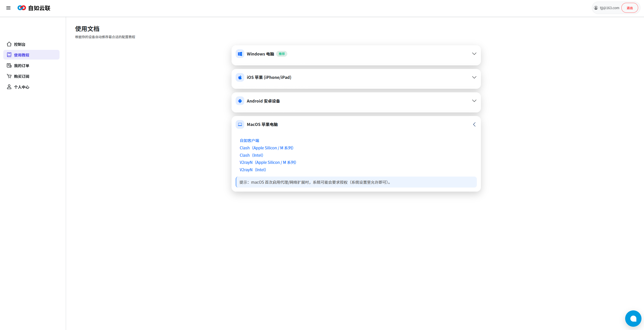Expand the Windows 电脑 section chevron
644x330 pixels.
(474, 54)
